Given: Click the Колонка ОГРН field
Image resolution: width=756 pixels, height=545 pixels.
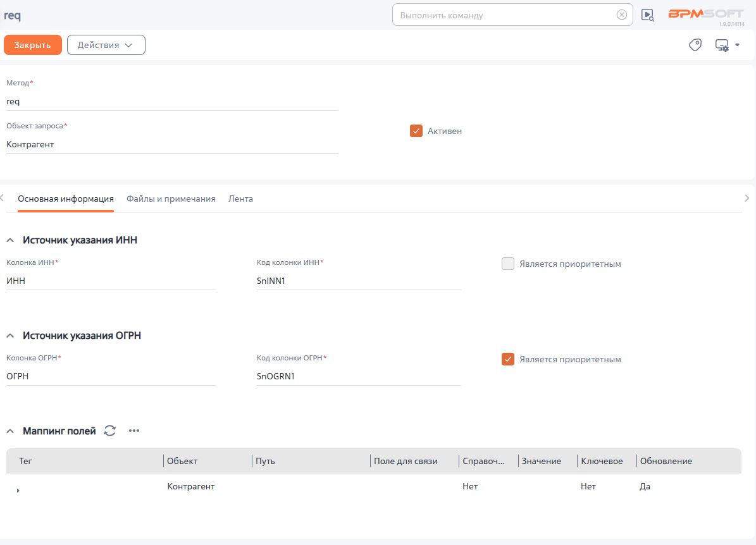Looking at the screenshot, I should 111,376.
